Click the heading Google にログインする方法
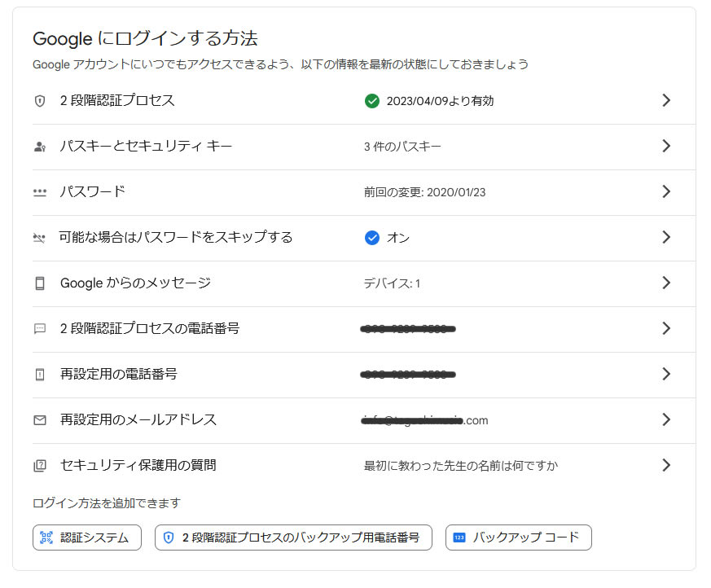This screenshot has width=711, height=588. [146, 38]
